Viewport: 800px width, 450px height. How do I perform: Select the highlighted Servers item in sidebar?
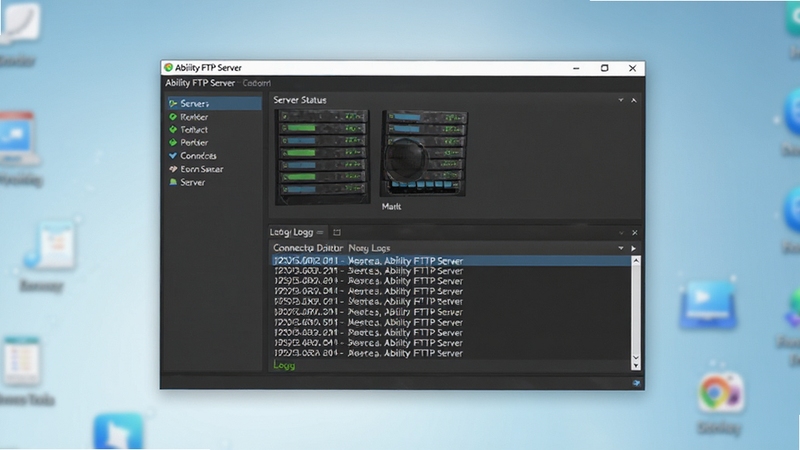pyautogui.click(x=214, y=104)
